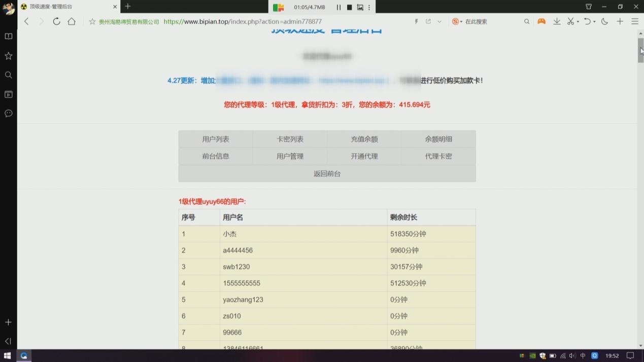Open the sidebar chat bubble icon
Viewport: 644px width, 362px height.
coord(8,113)
